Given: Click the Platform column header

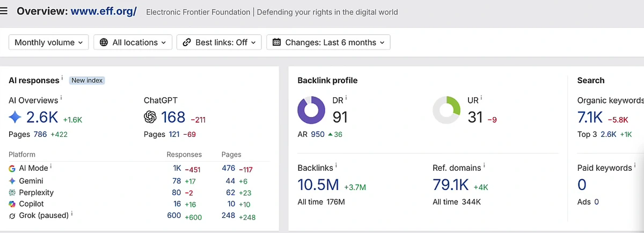Looking at the screenshot, I should click(x=22, y=155).
